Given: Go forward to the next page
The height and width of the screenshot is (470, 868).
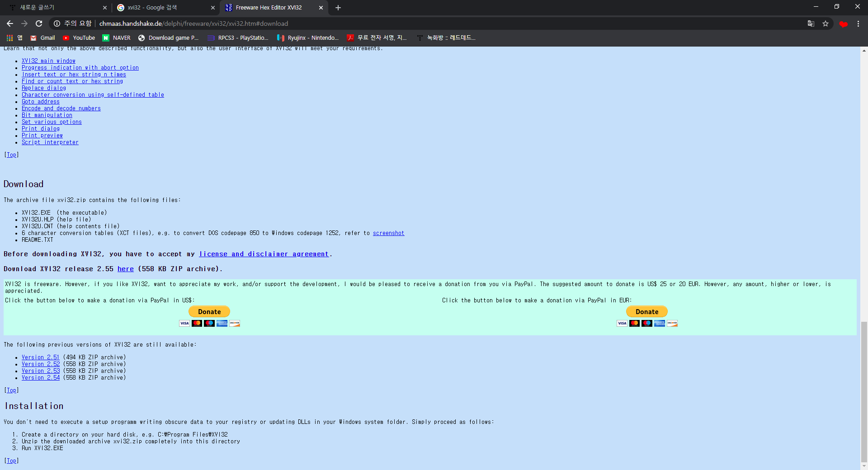Looking at the screenshot, I should (x=24, y=23).
